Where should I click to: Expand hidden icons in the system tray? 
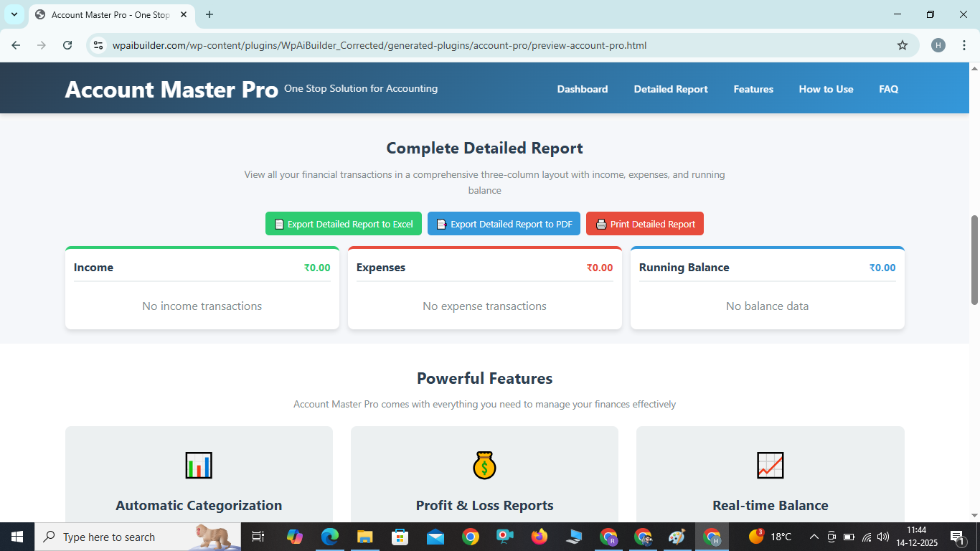click(x=814, y=537)
